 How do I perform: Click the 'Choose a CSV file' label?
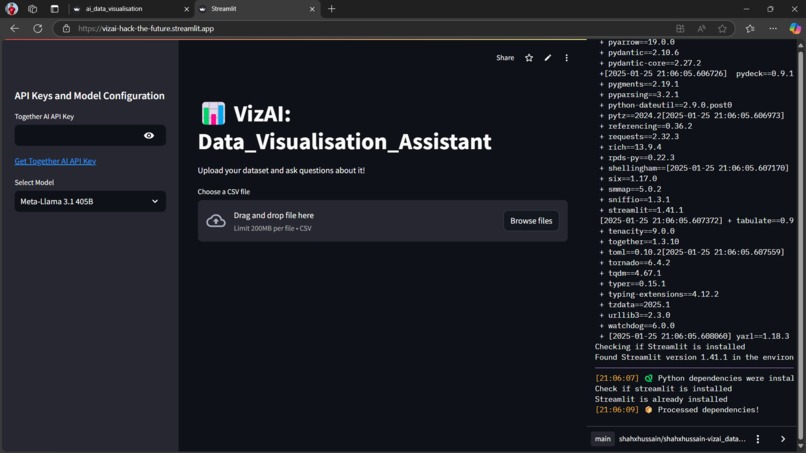[224, 191]
